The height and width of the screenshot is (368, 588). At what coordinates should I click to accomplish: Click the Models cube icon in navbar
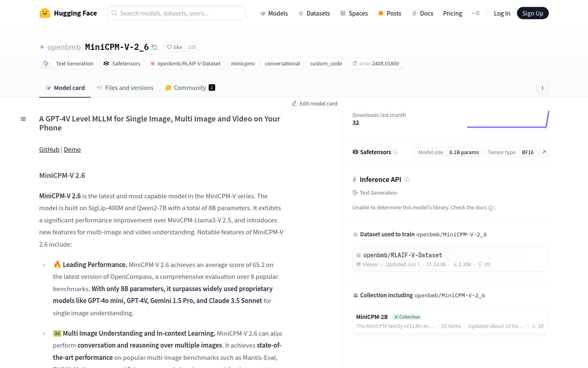coord(263,13)
